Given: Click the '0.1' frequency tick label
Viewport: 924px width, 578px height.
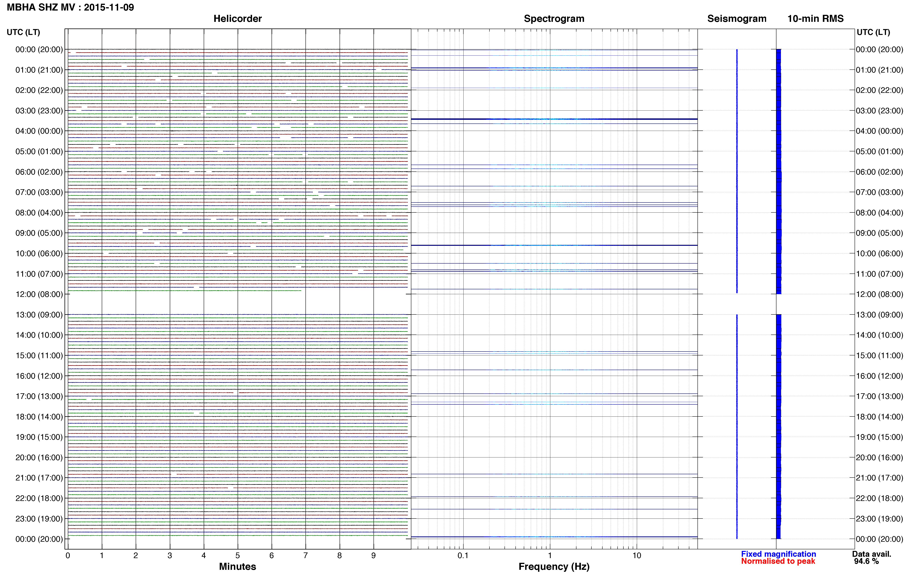Looking at the screenshot, I should 463,555.
